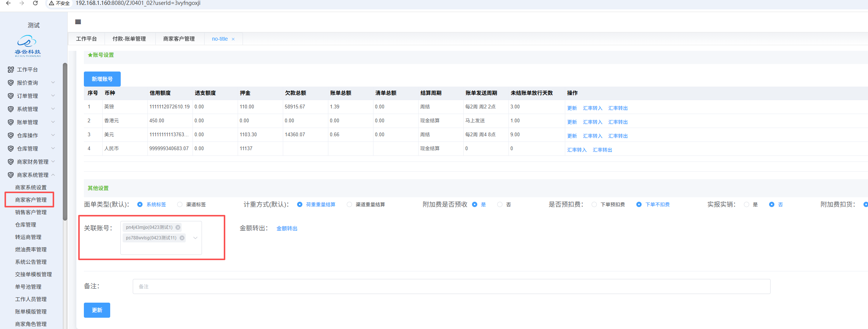Open the 关联账号 dropdown arrow

pyautogui.click(x=195, y=238)
